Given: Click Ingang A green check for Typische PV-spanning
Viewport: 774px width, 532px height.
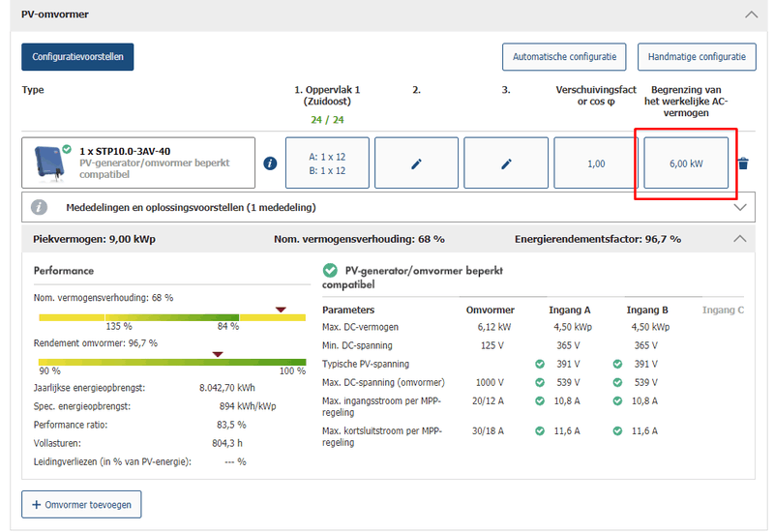Looking at the screenshot, I should 540,364.
